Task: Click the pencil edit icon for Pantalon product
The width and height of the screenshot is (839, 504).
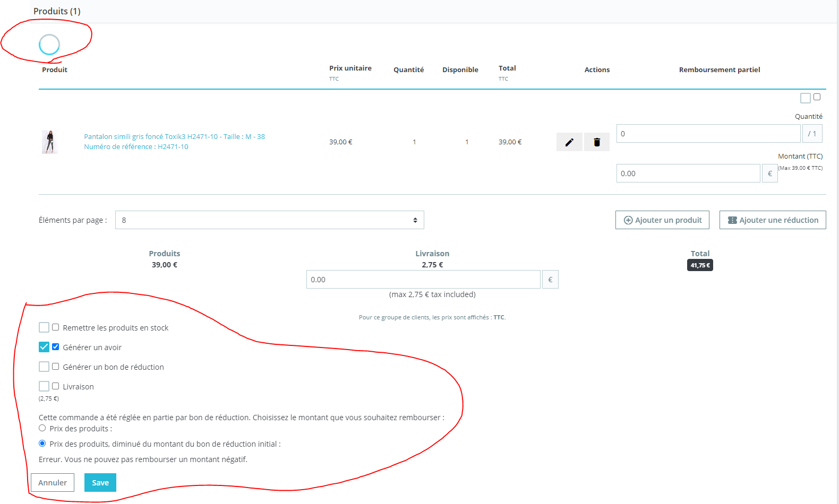Action: coord(569,142)
